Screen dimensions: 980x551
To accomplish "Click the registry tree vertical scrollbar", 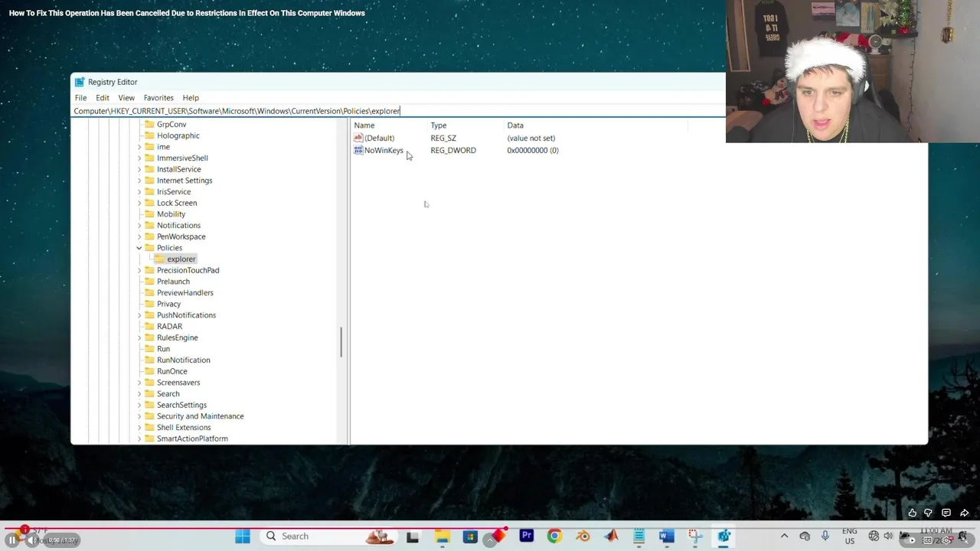I will pos(341,343).
